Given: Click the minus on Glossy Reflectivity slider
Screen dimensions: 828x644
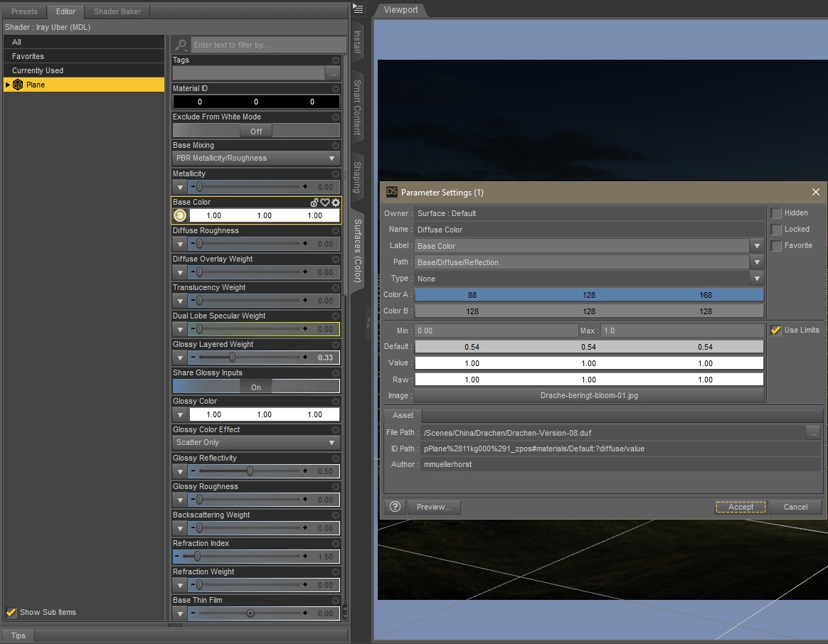Looking at the screenshot, I should [193, 471].
